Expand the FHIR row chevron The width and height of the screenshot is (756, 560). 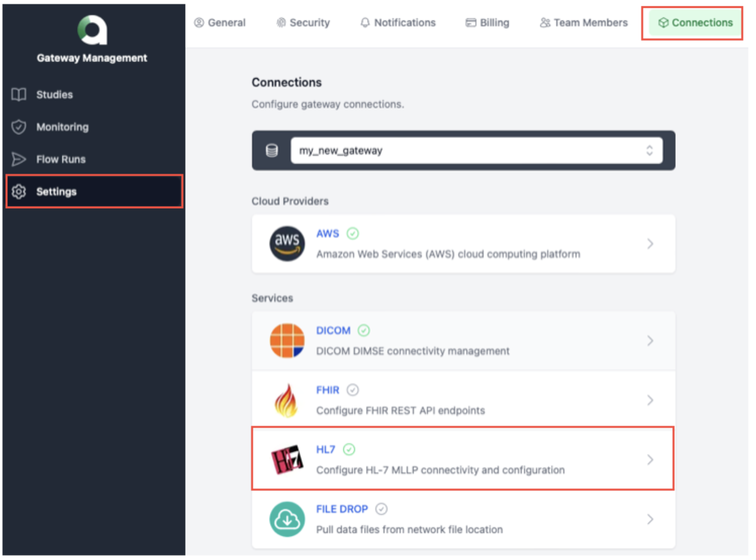click(650, 400)
